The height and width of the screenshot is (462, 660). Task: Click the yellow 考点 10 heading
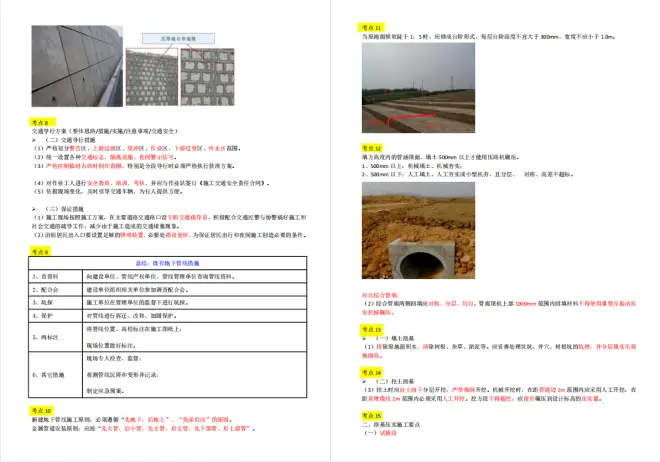click(38, 410)
